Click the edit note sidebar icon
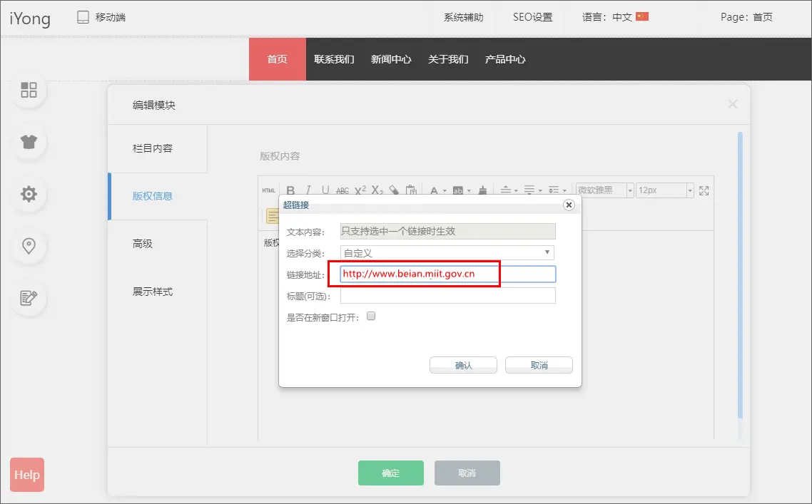812x504 pixels. point(29,298)
